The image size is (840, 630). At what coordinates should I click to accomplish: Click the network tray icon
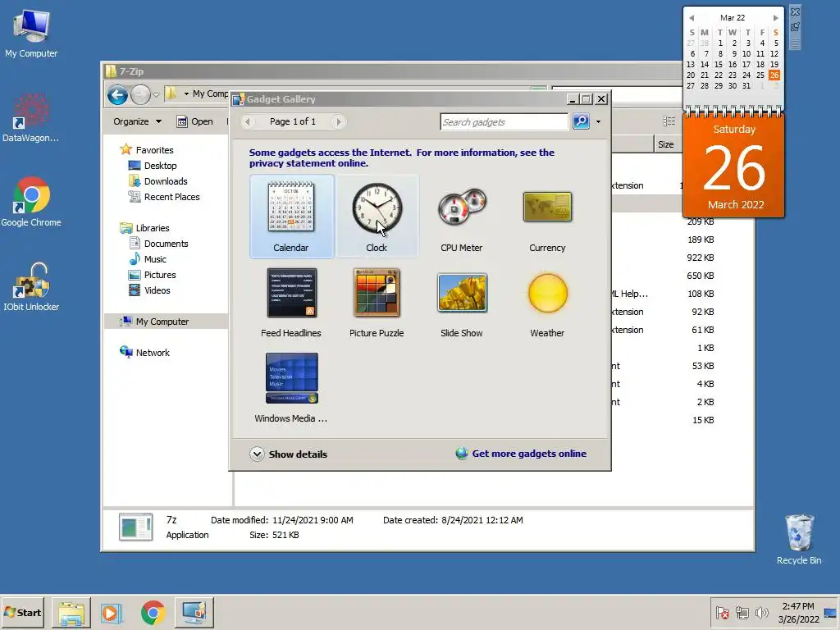coord(742,612)
